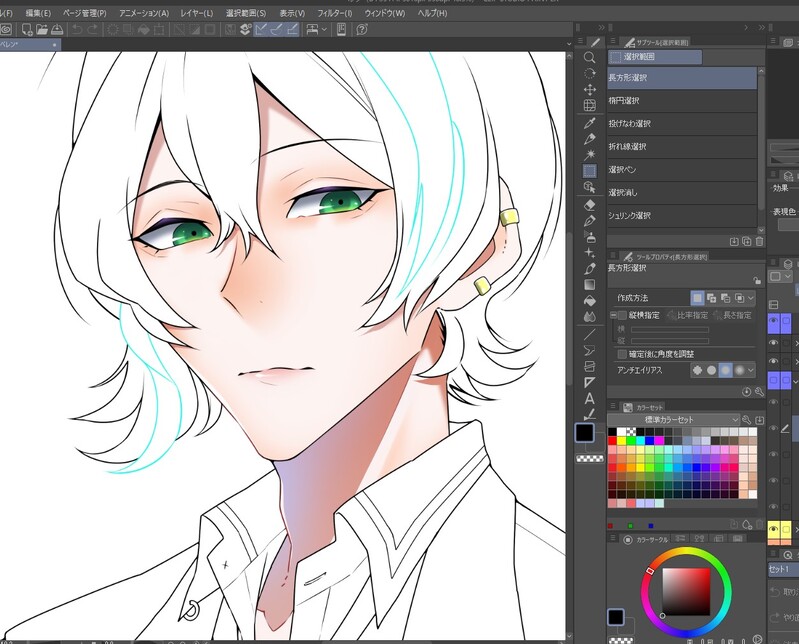This screenshot has height=644, width=799.
Task: Click the New canvas icon in toolbar
Action: (27, 30)
